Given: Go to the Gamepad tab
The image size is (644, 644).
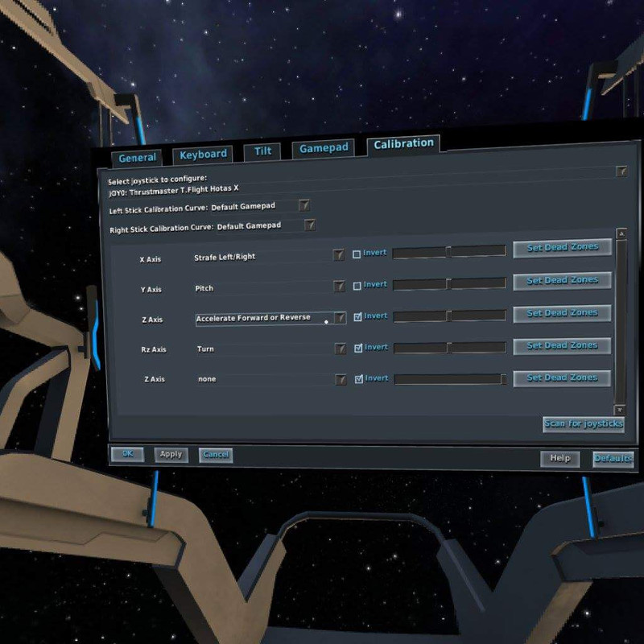Looking at the screenshot, I should coord(324,148).
